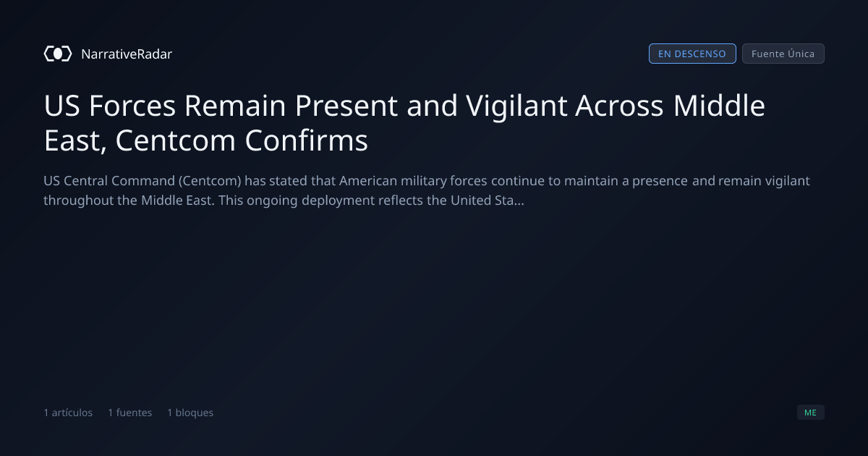Select the EN DESCENSO status badge
Viewport: 868px width, 456px height.
[692, 54]
